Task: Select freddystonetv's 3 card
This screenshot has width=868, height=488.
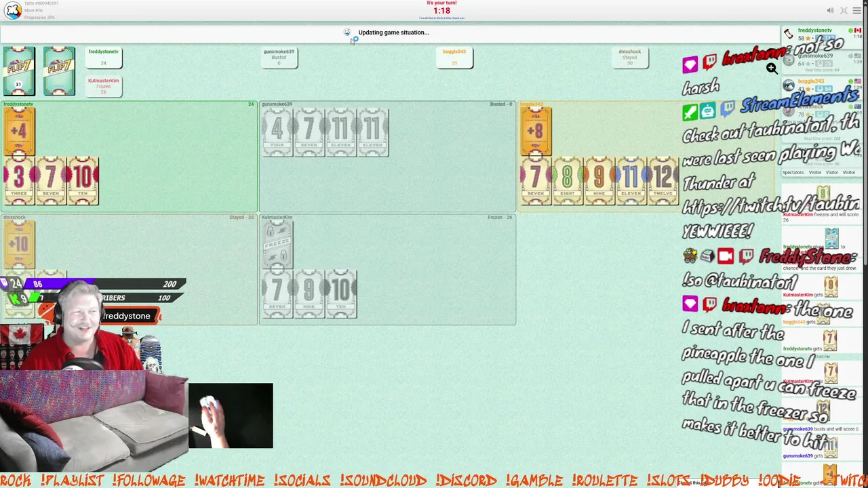Action: click(x=18, y=181)
